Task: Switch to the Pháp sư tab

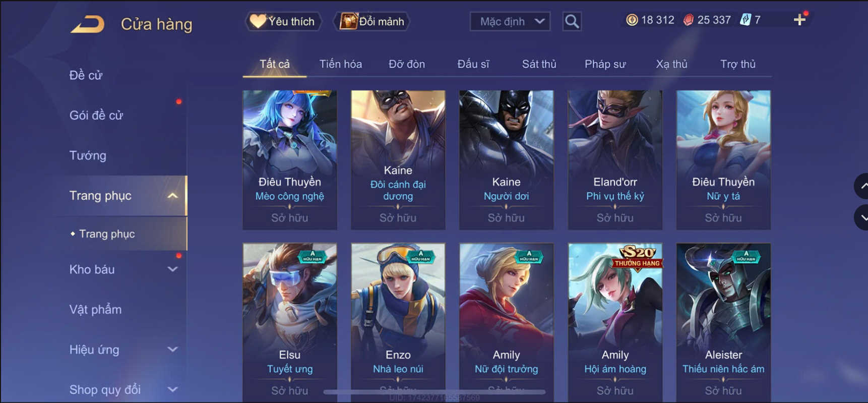Action: 605,64
